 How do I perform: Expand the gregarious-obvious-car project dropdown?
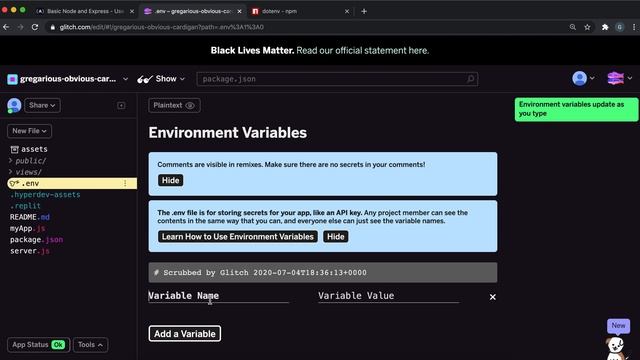coord(125,79)
